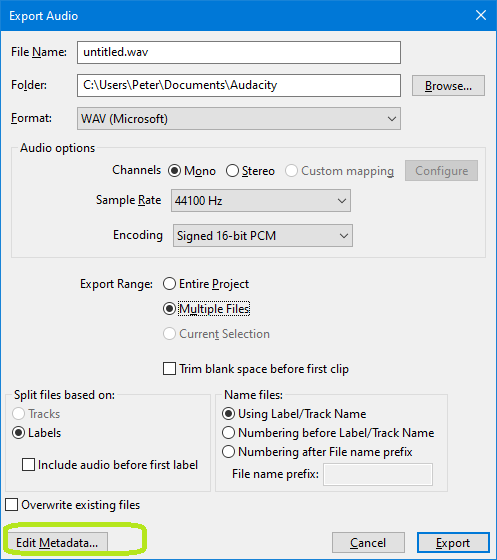Select Stereo channel option
497x560 pixels.
[x=250, y=171]
